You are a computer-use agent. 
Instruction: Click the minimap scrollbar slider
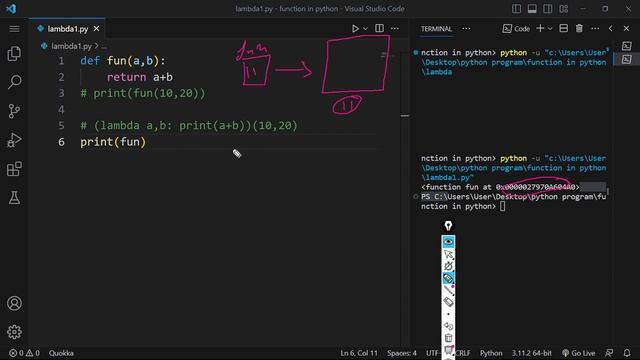pos(405,116)
